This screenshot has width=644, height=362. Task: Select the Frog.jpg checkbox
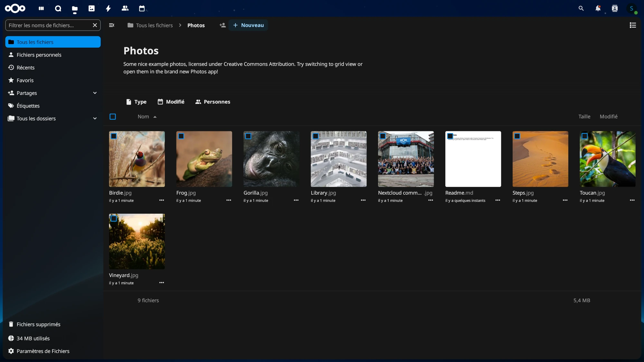point(181,136)
